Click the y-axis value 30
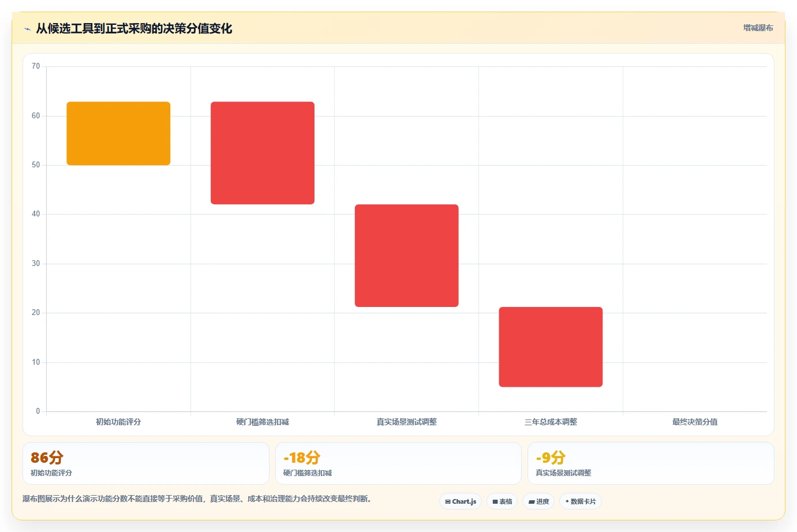Screen dimensions: 797x532 pyautogui.click(x=36, y=264)
